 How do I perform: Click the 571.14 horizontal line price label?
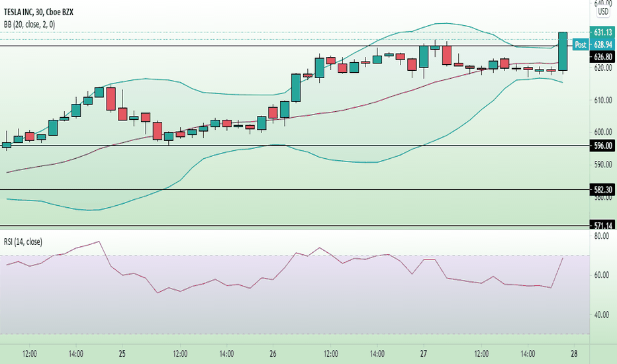(602, 226)
